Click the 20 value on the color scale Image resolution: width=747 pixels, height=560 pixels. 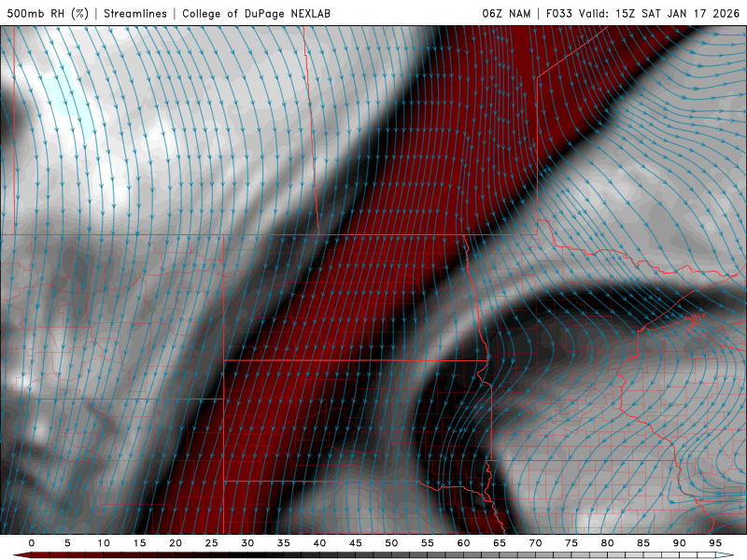point(176,543)
